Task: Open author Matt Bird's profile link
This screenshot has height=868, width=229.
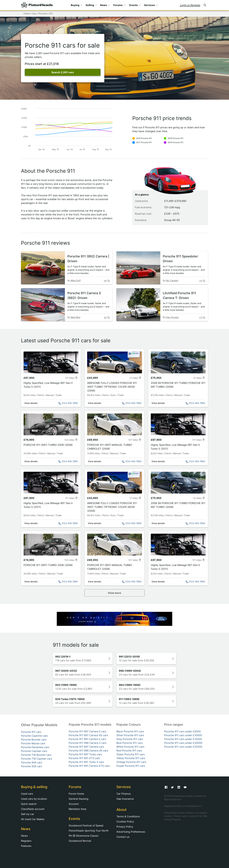Action: click(x=75, y=317)
